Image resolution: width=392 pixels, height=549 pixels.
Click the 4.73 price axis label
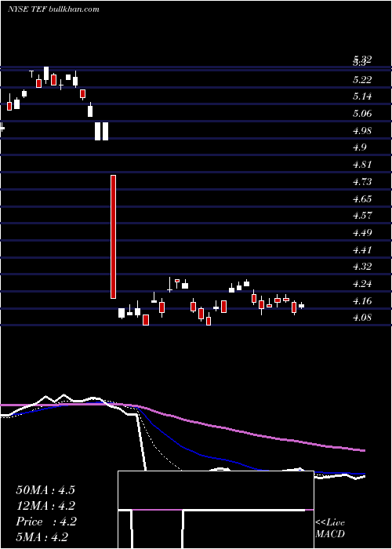[362, 182]
